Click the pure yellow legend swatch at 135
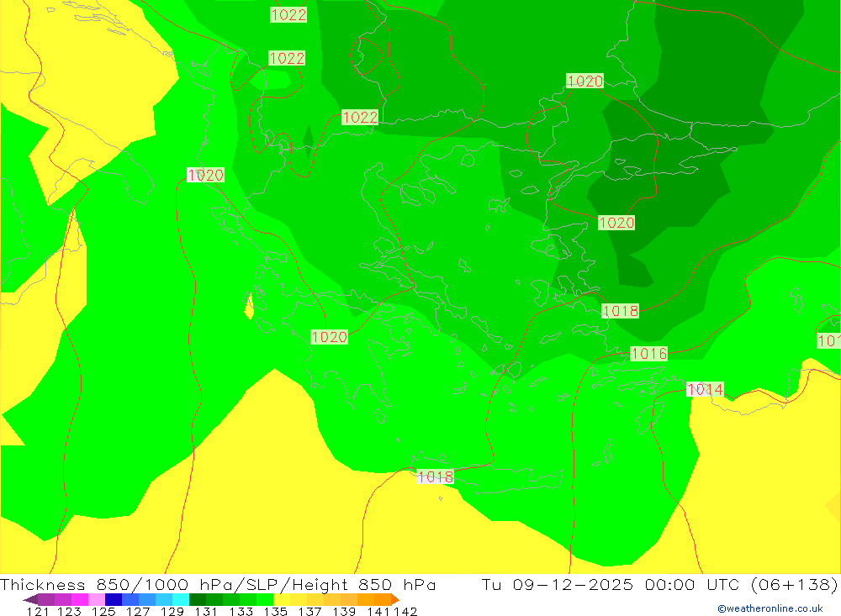This screenshot has width=841, height=616. pos(282,599)
